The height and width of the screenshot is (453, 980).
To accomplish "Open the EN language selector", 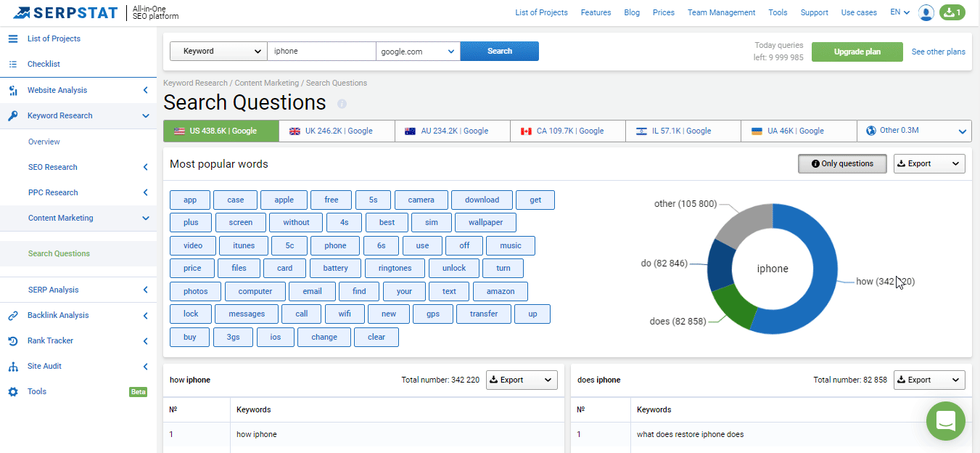I will (900, 12).
